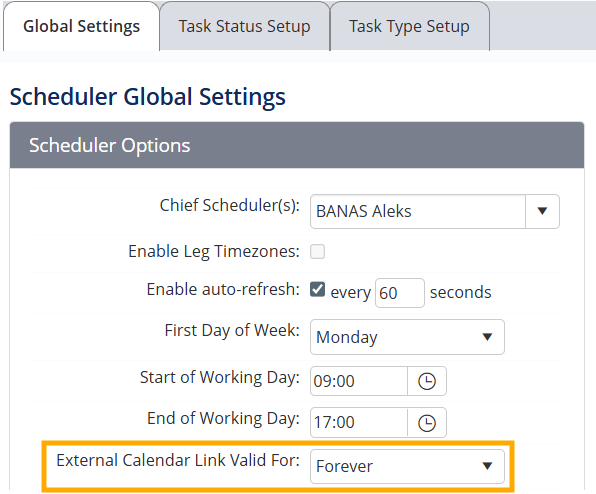Expand the Chief Scheduler(s) dropdown arrow
Image resolution: width=596 pixels, height=494 pixels.
[x=542, y=211]
